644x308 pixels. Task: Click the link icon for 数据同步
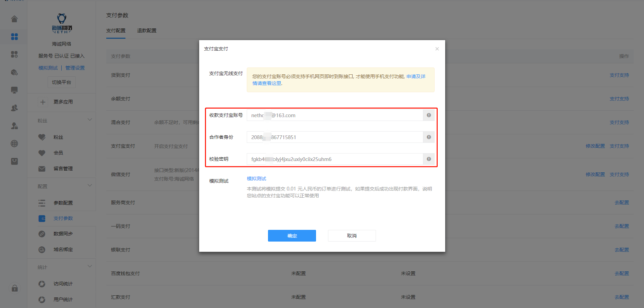42,234
